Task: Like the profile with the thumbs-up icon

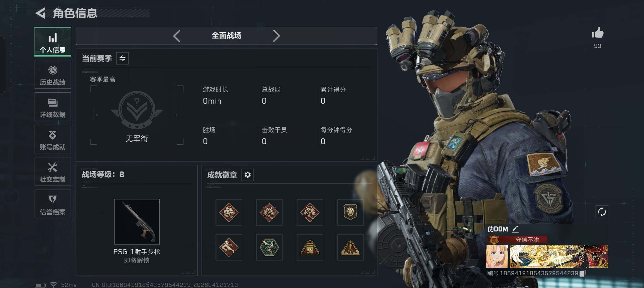Action: (x=597, y=33)
